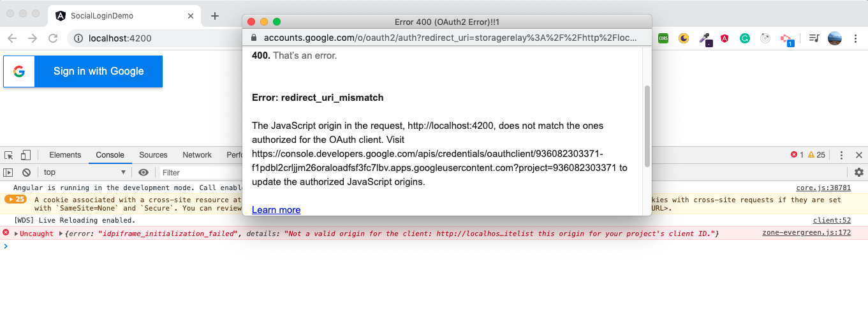868x326 pixels.
Task: Show the console sidebar panel icon
Action: point(8,172)
